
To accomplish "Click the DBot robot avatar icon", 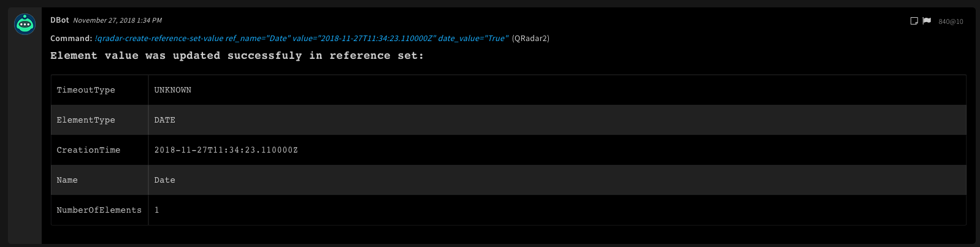I will click(x=25, y=24).
